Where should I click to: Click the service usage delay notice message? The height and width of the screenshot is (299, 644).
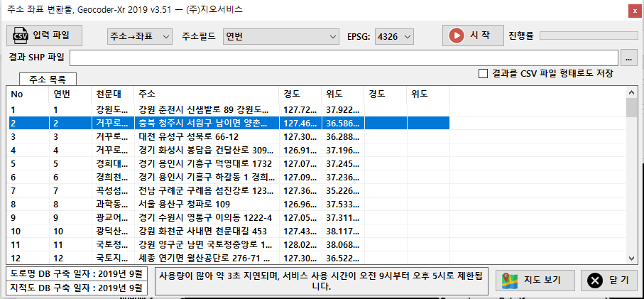coord(321,281)
